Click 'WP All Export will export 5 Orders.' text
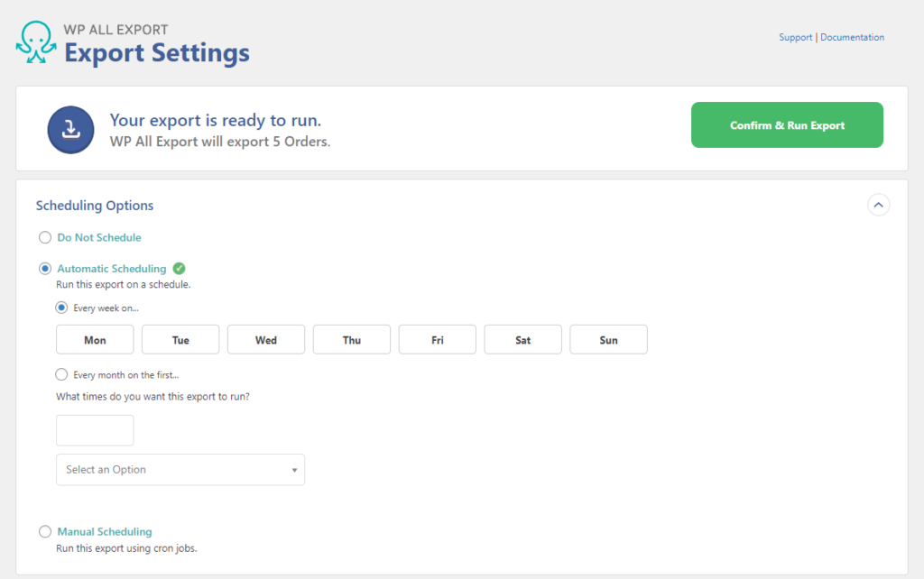924x579 pixels. point(220,142)
